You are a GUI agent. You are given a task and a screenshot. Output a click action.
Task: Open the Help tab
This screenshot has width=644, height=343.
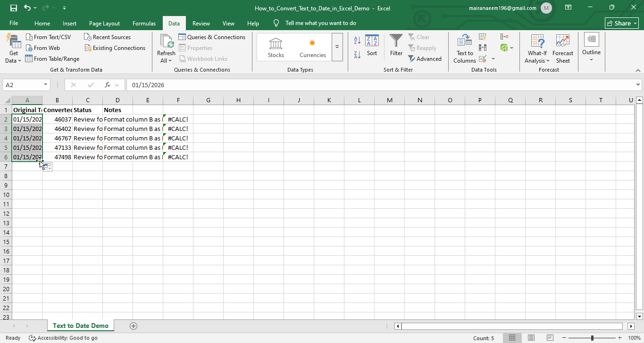pyautogui.click(x=253, y=23)
